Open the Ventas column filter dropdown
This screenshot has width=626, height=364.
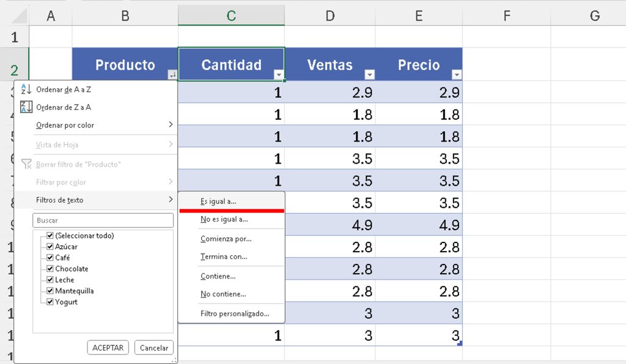369,75
